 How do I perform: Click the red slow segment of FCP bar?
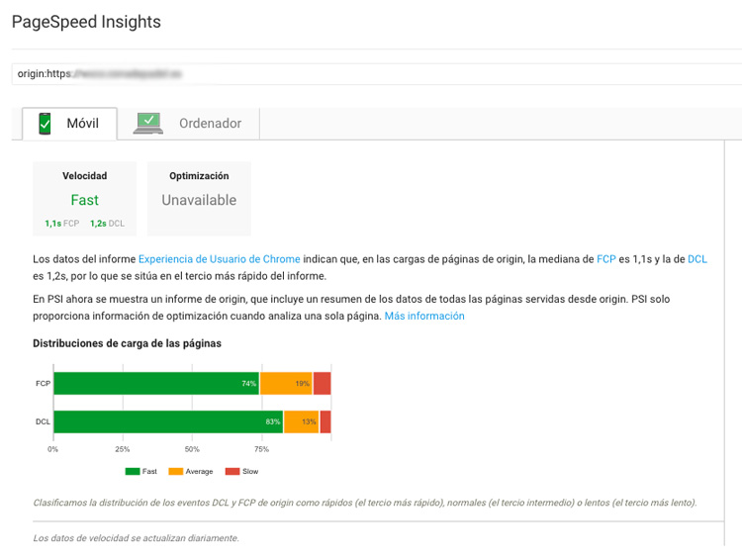tap(322, 384)
